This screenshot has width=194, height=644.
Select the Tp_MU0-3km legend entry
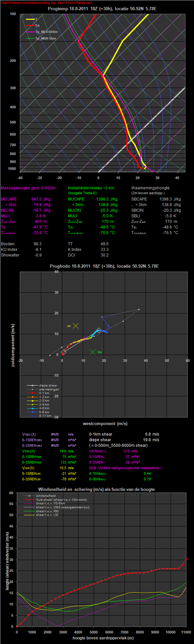click(41, 39)
